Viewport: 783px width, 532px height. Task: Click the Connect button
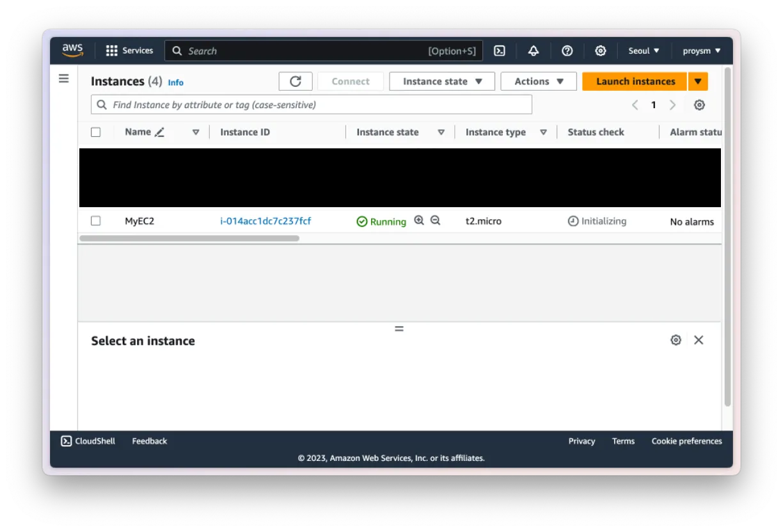pos(351,81)
